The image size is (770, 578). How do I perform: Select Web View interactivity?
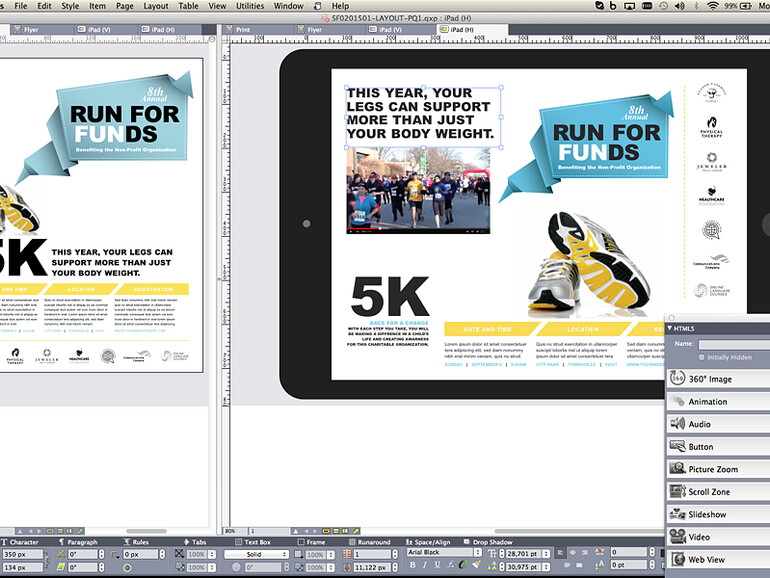pyautogui.click(x=718, y=559)
